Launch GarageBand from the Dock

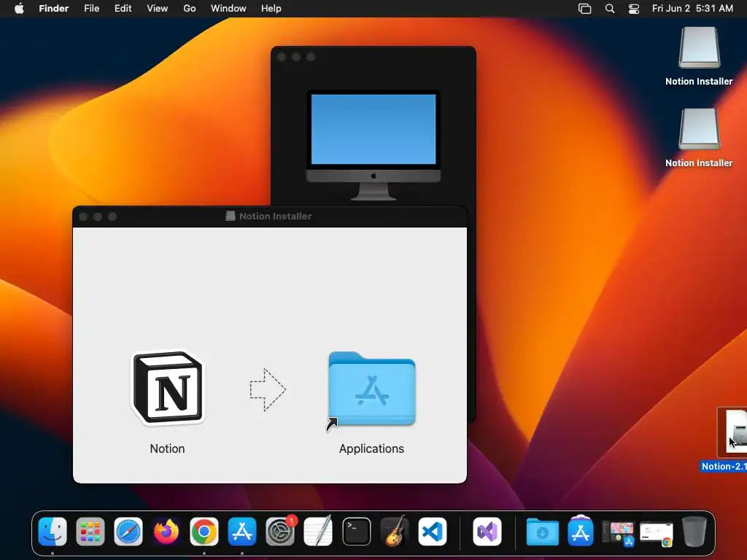pyautogui.click(x=395, y=532)
